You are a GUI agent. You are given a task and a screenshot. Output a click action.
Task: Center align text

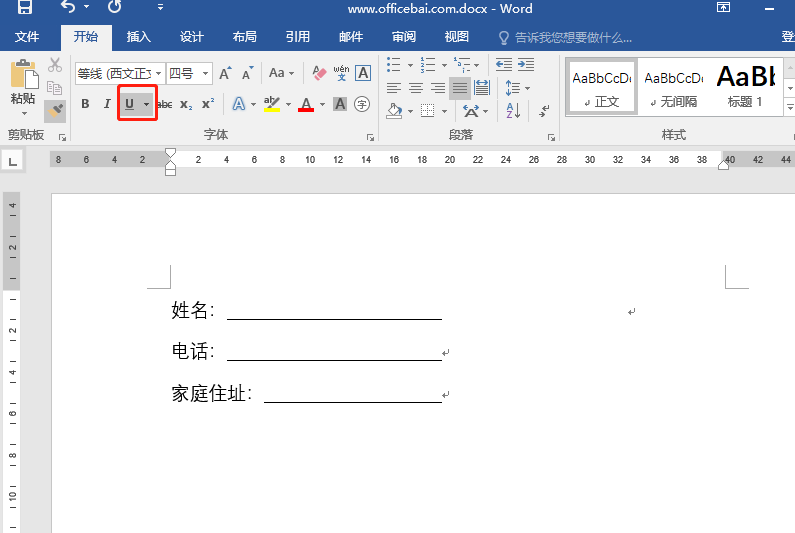pos(416,88)
